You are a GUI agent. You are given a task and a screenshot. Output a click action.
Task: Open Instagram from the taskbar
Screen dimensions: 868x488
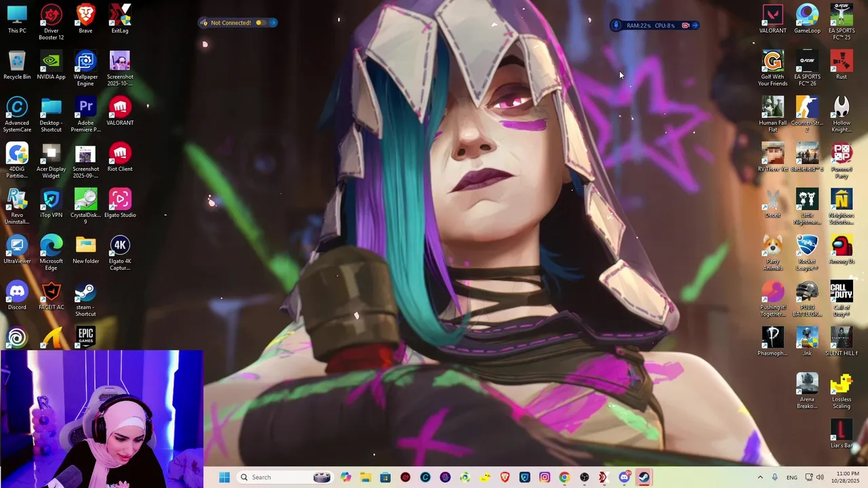[x=545, y=477]
